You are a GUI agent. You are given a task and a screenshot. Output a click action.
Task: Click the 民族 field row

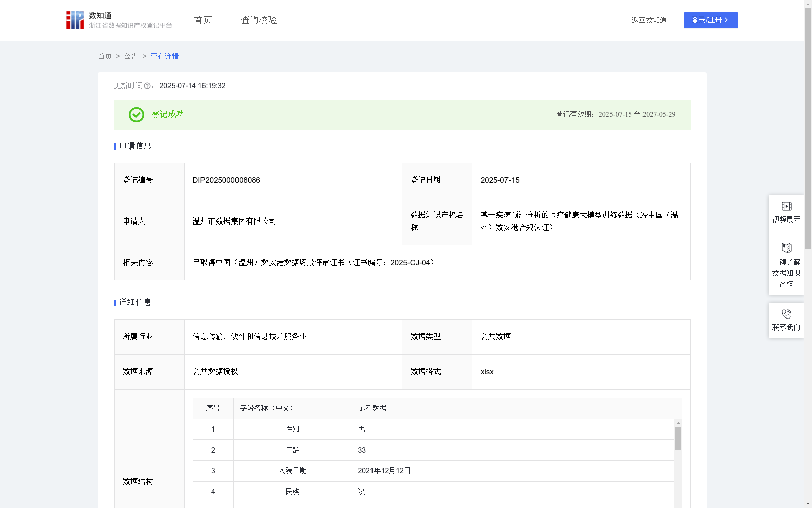tap(433, 492)
